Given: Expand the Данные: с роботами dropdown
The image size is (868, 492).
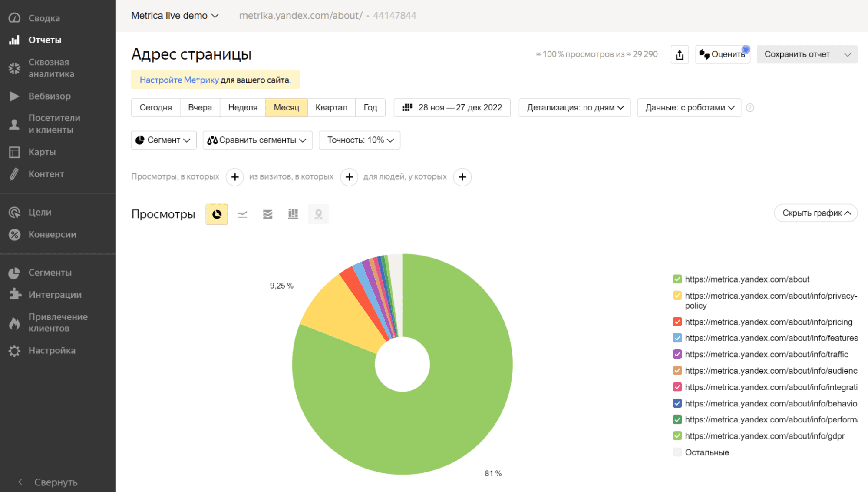Looking at the screenshot, I should click(689, 107).
